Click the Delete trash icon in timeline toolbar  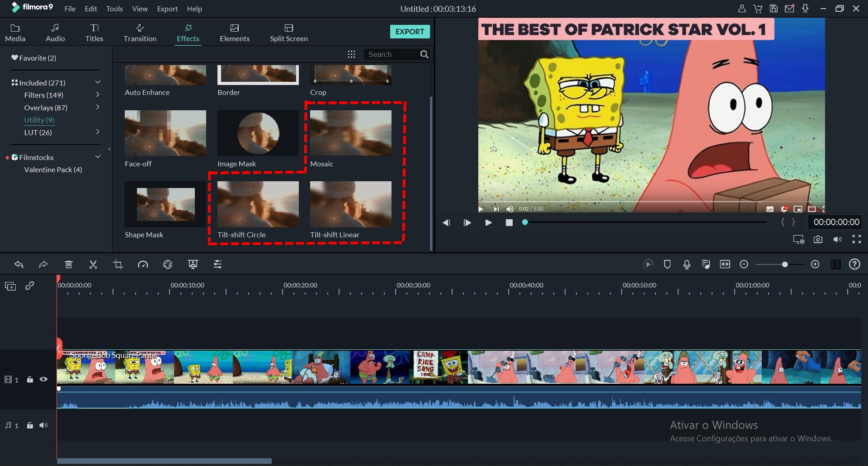69,264
